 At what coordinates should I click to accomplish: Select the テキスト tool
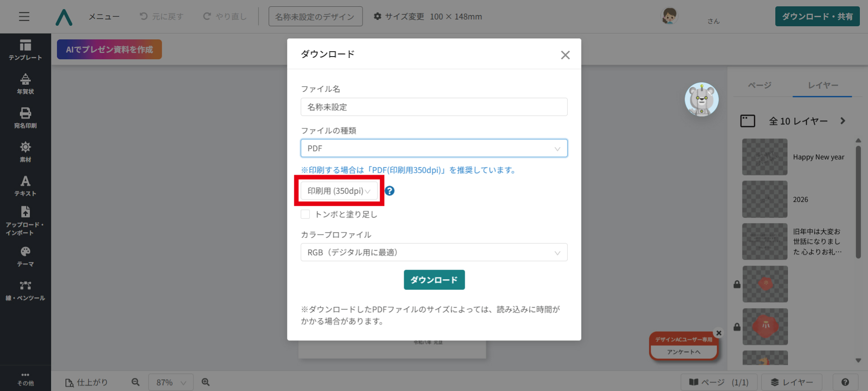click(x=25, y=186)
